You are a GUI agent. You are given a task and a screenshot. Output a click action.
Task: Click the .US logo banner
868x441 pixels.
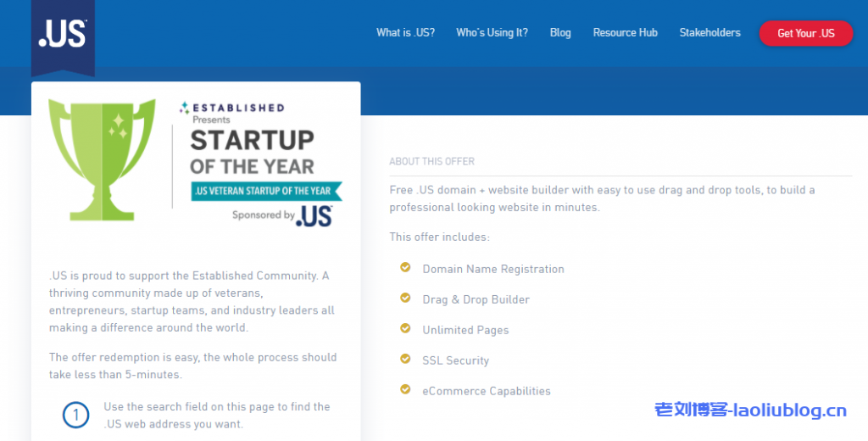point(63,34)
